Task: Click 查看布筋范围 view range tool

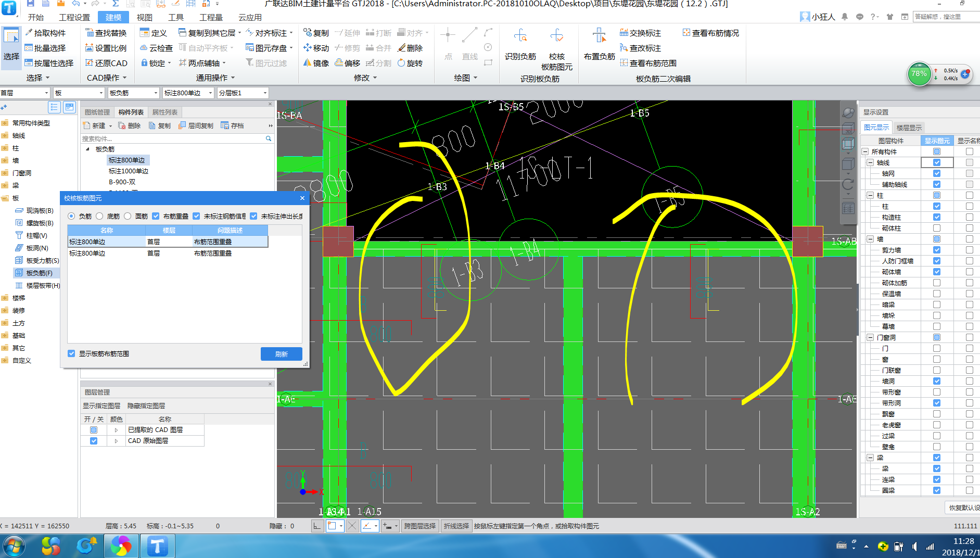Action: [648, 63]
